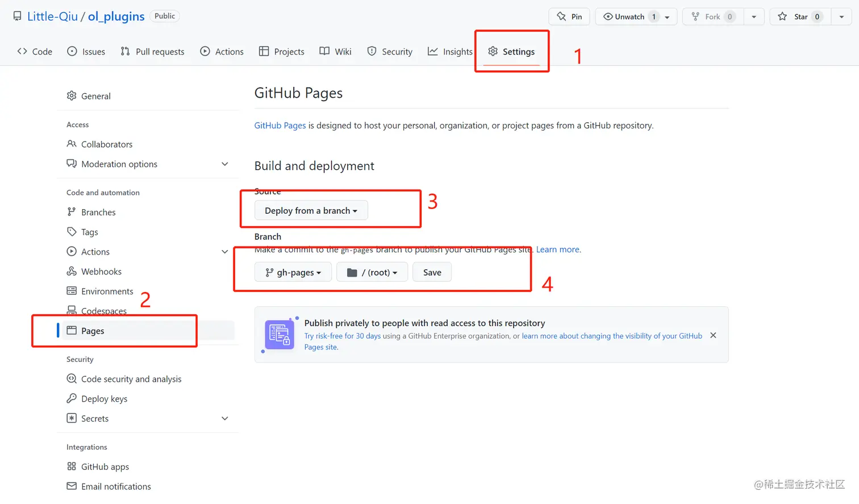Open the ol_plugins repository link
Image resolution: width=859 pixels, height=504 pixels.
click(x=116, y=16)
